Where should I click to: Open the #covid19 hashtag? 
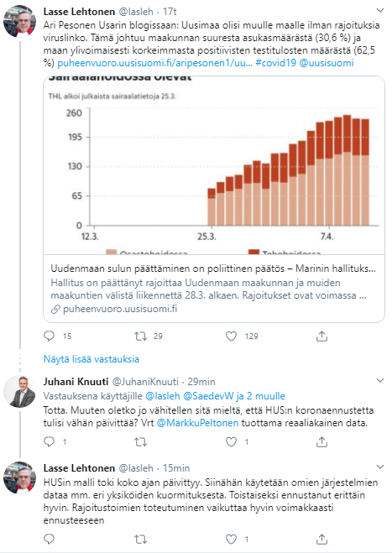point(275,63)
